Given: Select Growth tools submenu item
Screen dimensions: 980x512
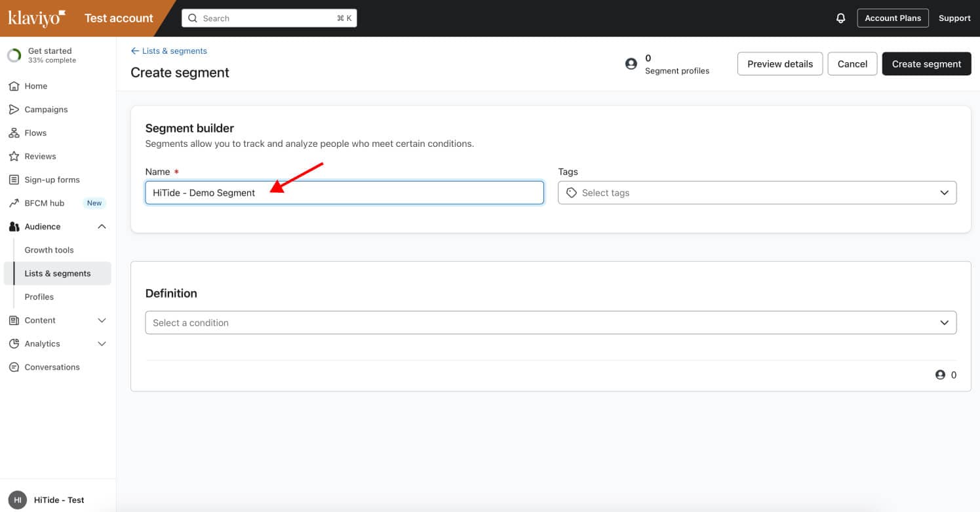Looking at the screenshot, I should pyautogui.click(x=49, y=250).
